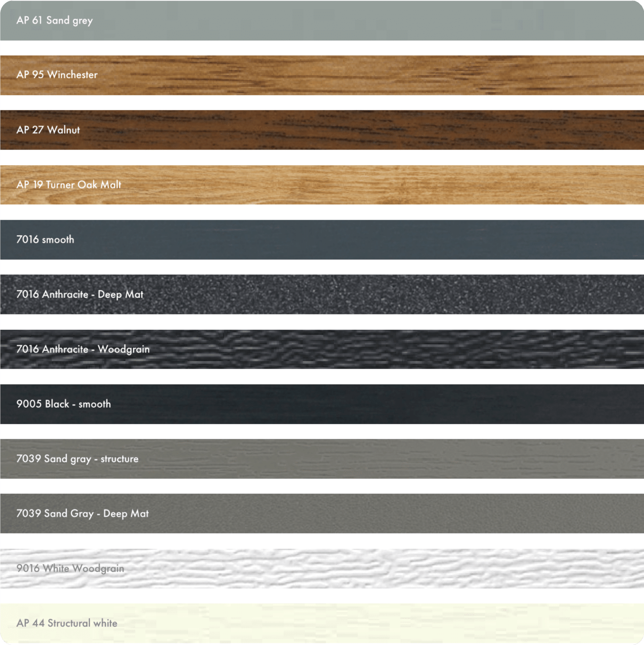Viewport: 644px width, 645px height.
Task: Select the 9005 Black smooth swatch
Action: click(x=322, y=404)
